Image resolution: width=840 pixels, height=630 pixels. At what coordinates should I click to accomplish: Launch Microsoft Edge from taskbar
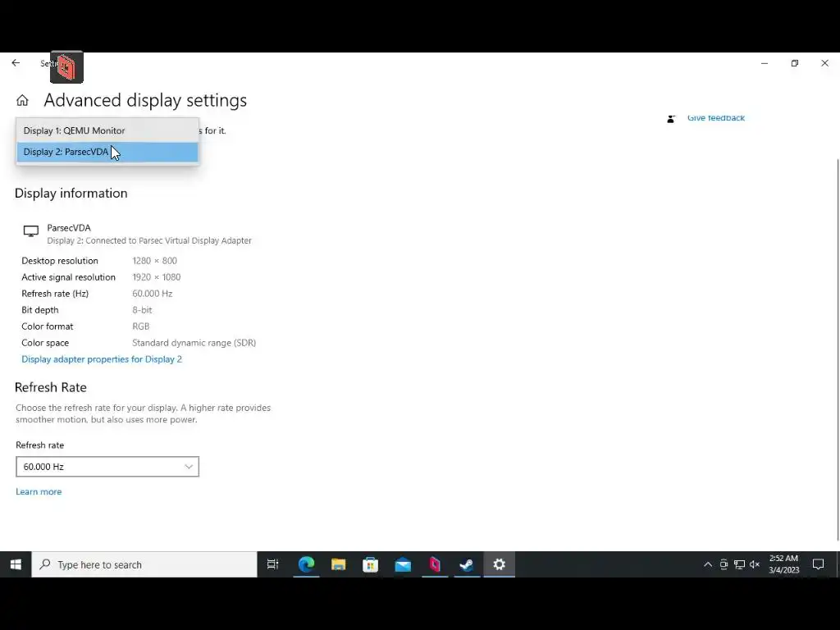coord(306,564)
